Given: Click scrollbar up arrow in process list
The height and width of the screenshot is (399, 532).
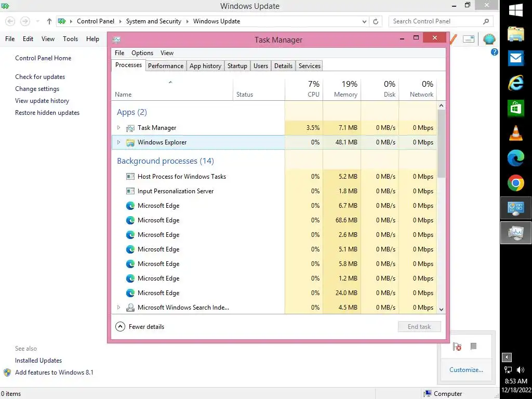Looking at the screenshot, I should (441, 105).
